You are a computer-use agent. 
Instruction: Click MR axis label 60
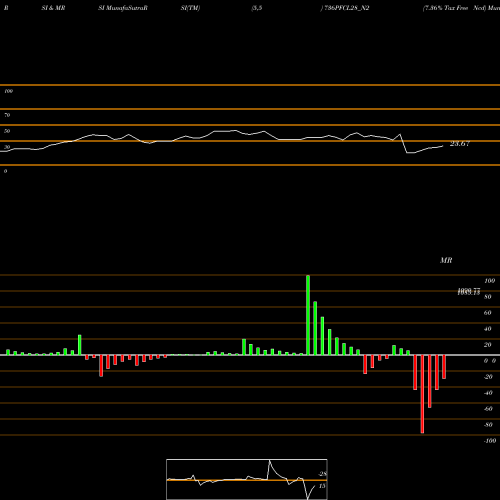pyautogui.click(x=488, y=313)
